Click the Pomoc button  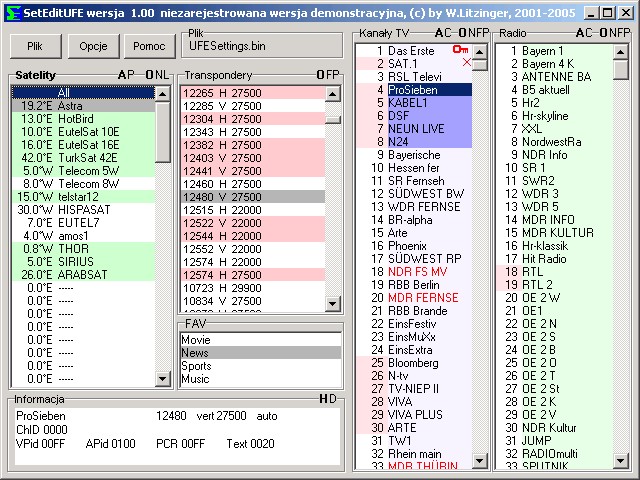pos(148,46)
